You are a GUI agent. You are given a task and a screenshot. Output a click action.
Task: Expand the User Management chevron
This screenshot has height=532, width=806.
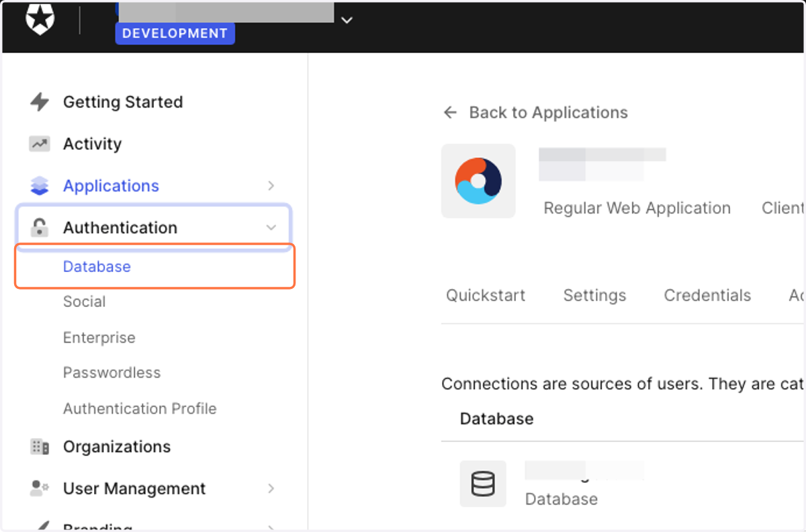[271, 488]
